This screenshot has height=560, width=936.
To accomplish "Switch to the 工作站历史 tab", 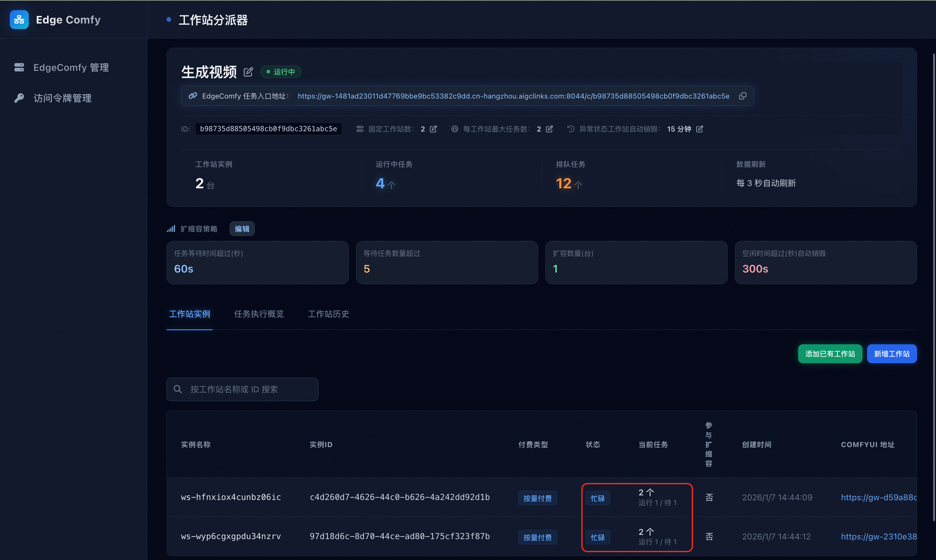I will (x=328, y=314).
